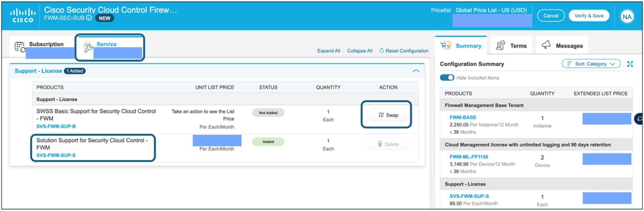Click Expand All link
Image resolution: width=644 pixels, height=211 pixels.
[x=328, y=51]
